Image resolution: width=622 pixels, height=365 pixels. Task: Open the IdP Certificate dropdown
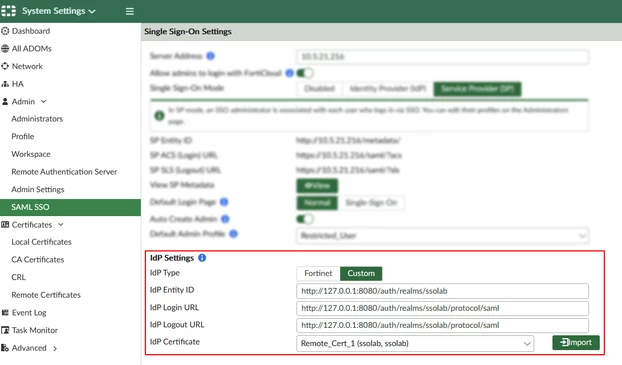tap(415, 344)
